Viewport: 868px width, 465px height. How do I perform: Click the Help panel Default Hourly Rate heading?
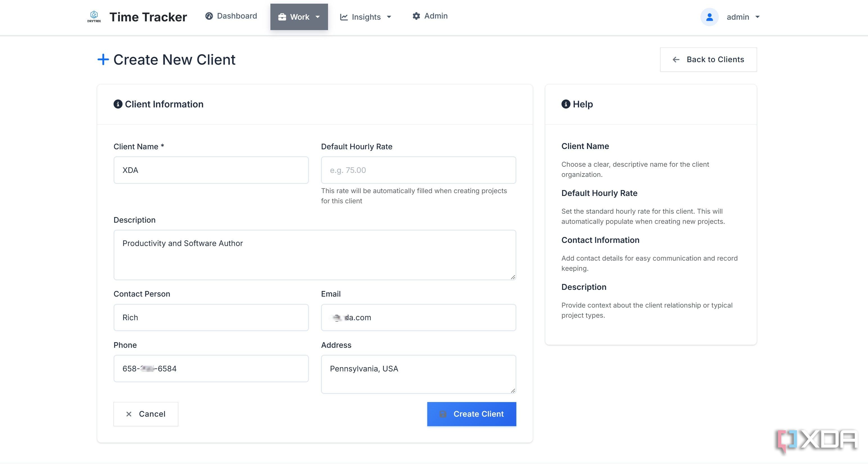tap(599, 193)
